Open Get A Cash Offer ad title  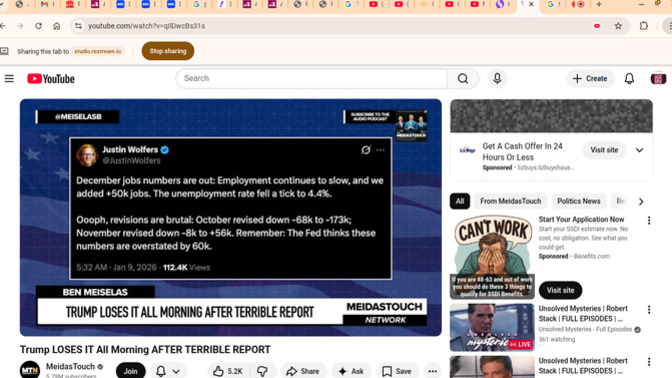pyautogui.click(x=522, y=152)
